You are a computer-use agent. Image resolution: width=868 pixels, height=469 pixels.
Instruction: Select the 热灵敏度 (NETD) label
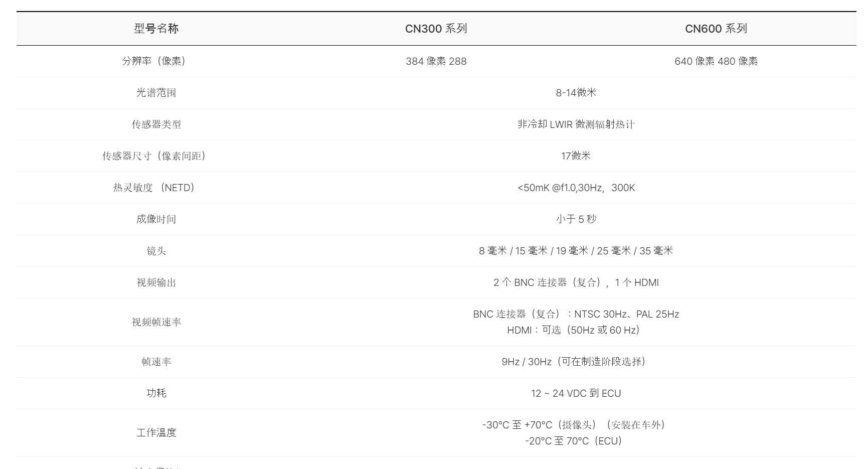[156, 188]
